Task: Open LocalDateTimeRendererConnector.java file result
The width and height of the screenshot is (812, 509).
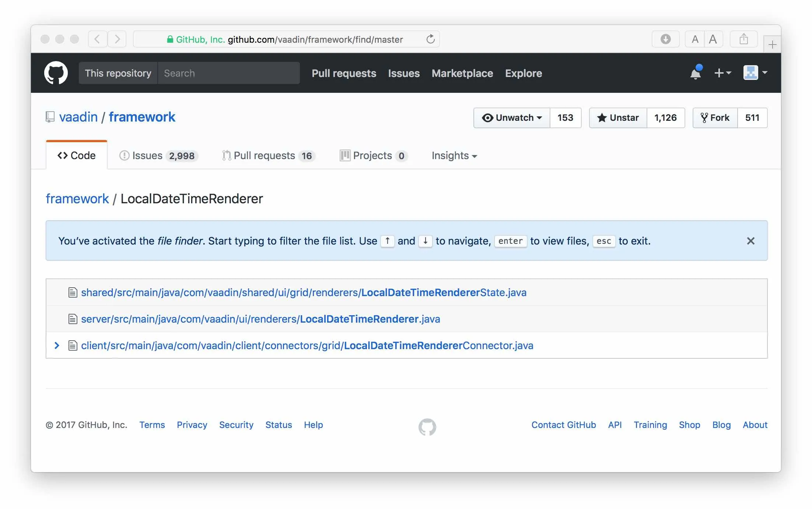Action: [307, 345]
